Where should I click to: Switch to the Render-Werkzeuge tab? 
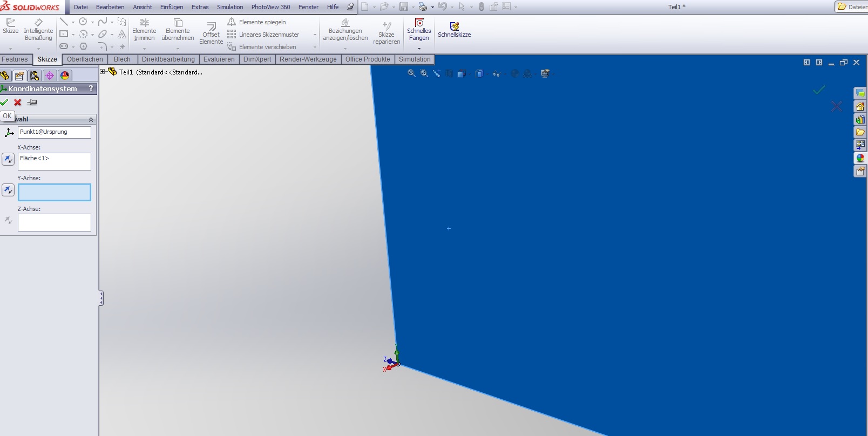point(308,59)
